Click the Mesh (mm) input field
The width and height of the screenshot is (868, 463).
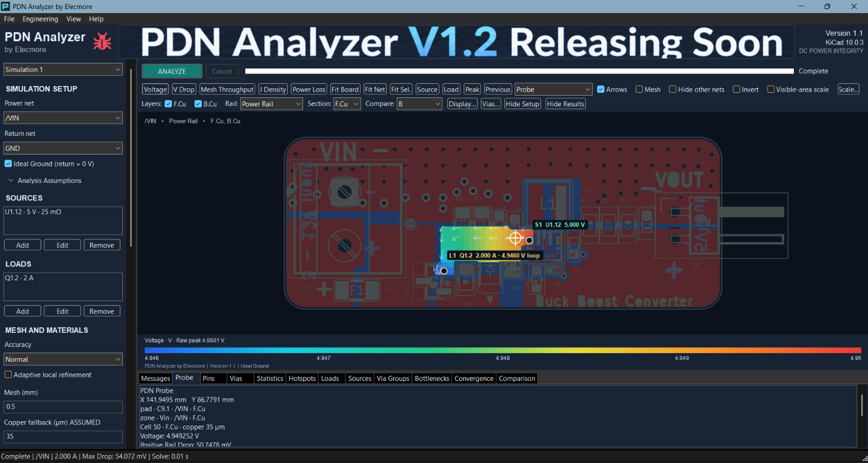tap(63, 406)
